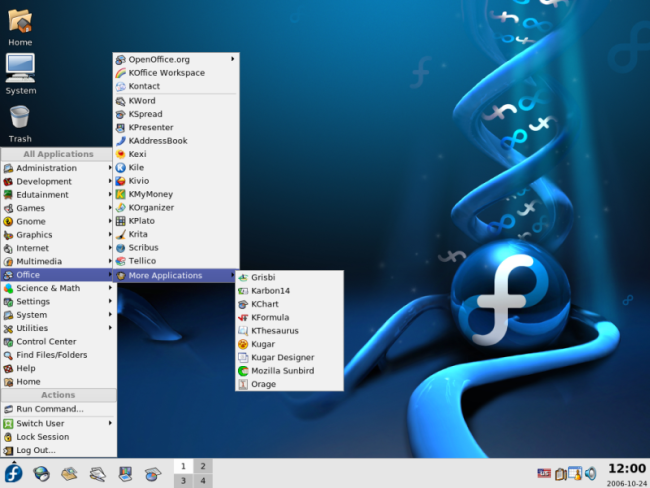Launch KOffice Workspace
The image size is (650, 488).
pos(176,73)
